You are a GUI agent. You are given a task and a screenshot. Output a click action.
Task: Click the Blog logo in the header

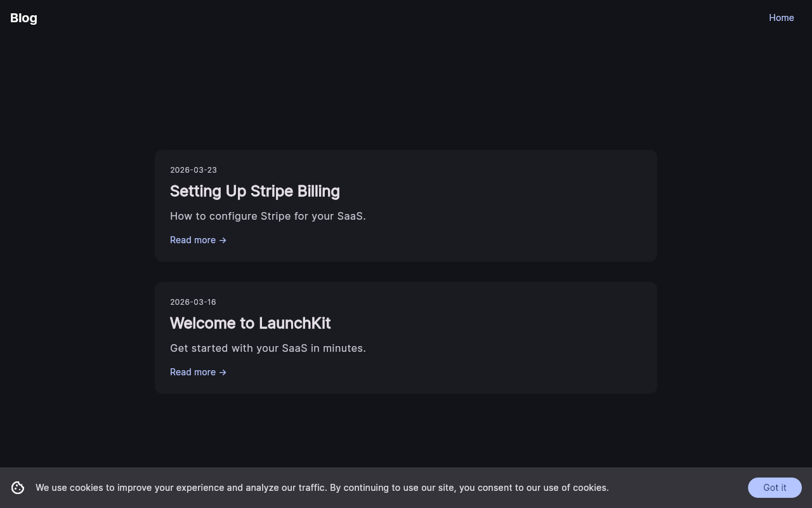pos(23,18)
